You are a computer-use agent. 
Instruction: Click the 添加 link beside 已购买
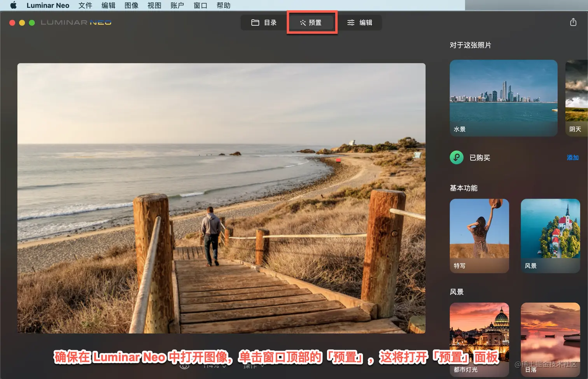(x=572, y=157)
